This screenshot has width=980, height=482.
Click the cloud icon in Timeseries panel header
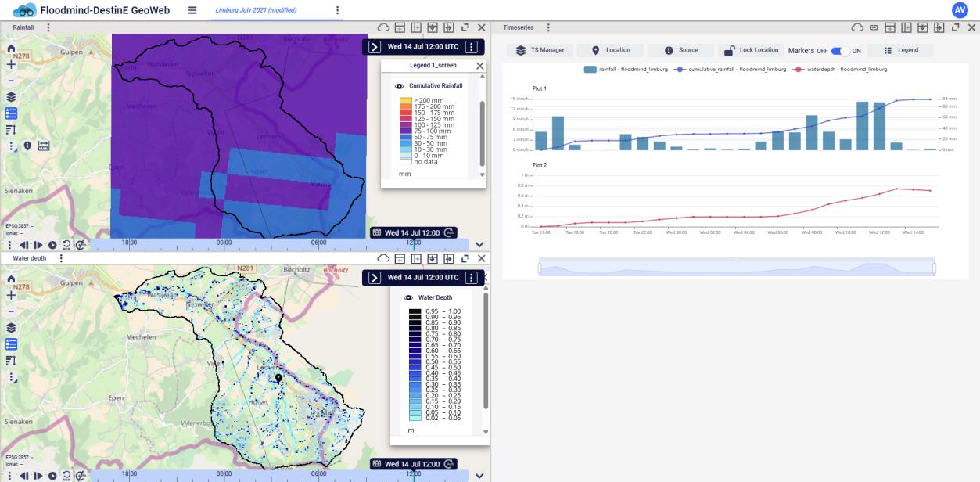(x=858, y=27)
